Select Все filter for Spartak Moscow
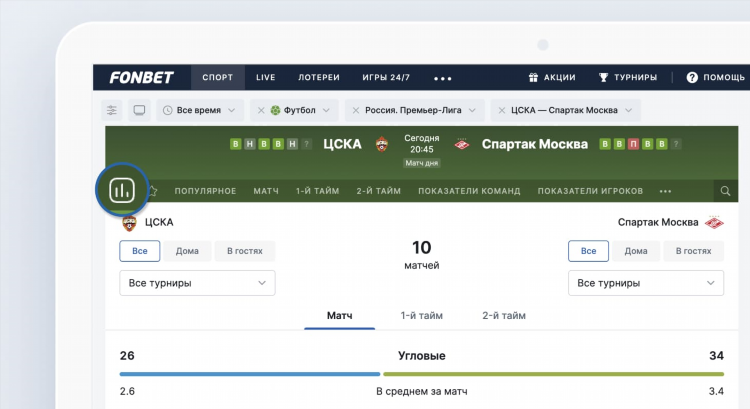The height and width of the screenshot is (409, 750). pyautogui.click(x=588, y=251)
